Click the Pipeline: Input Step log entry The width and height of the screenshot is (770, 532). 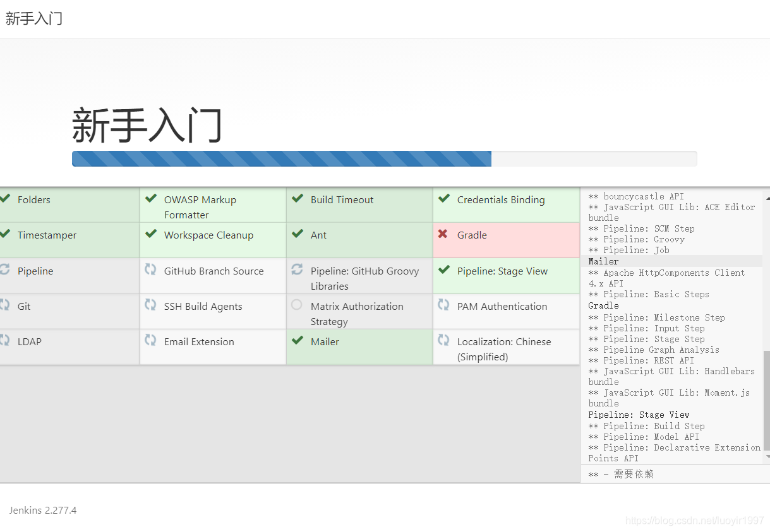click(x=646, y=328)
